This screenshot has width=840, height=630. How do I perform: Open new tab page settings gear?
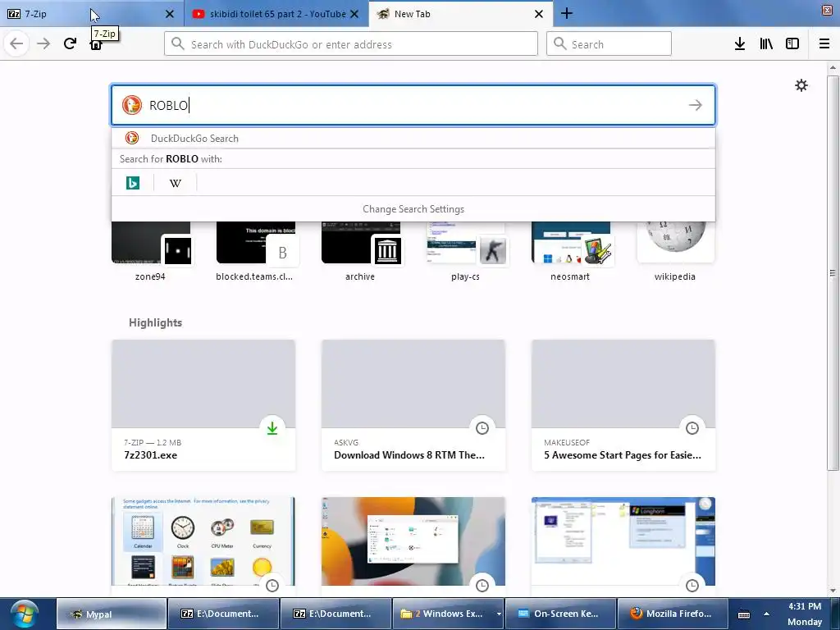(x=801, y=85)
